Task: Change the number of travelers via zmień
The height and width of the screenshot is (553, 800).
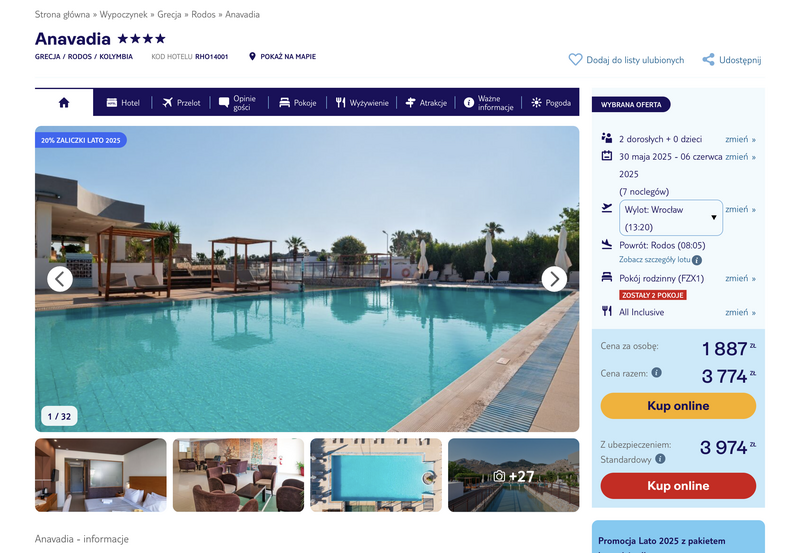Action: point(740,139)
